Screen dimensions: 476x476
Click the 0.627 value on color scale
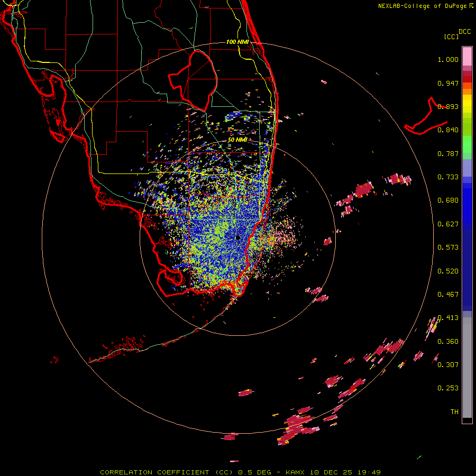click(x=448, y=224)
